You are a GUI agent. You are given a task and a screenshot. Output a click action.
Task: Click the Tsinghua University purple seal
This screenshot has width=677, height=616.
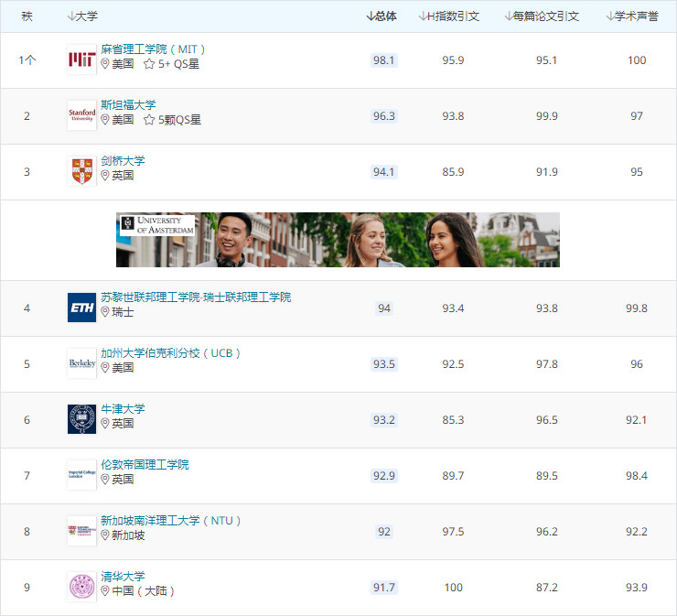pos(81,587)
